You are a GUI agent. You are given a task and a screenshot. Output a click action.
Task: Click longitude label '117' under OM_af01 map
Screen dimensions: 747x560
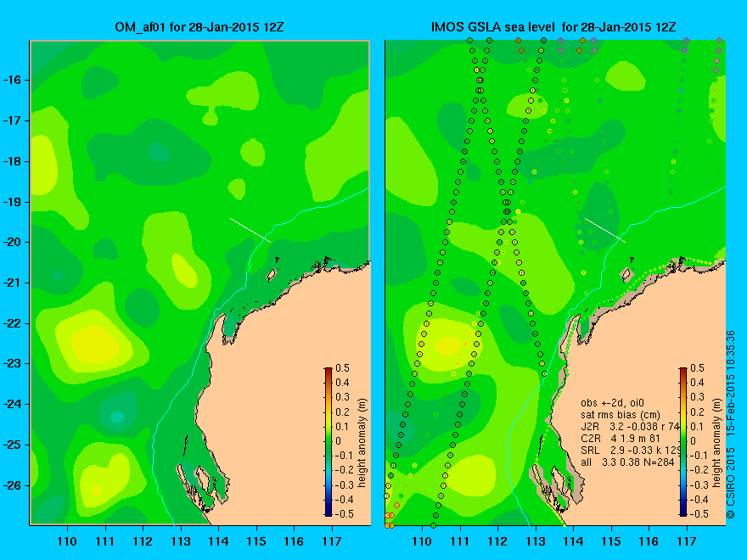332,541
